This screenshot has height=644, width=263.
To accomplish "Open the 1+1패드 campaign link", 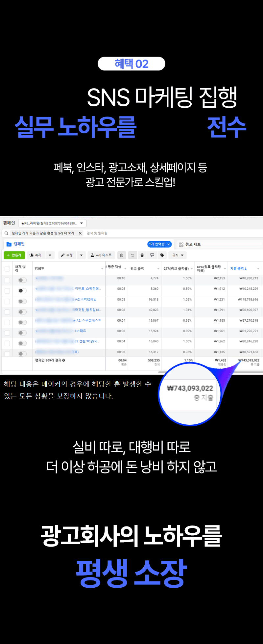I will tap(61, 331).
